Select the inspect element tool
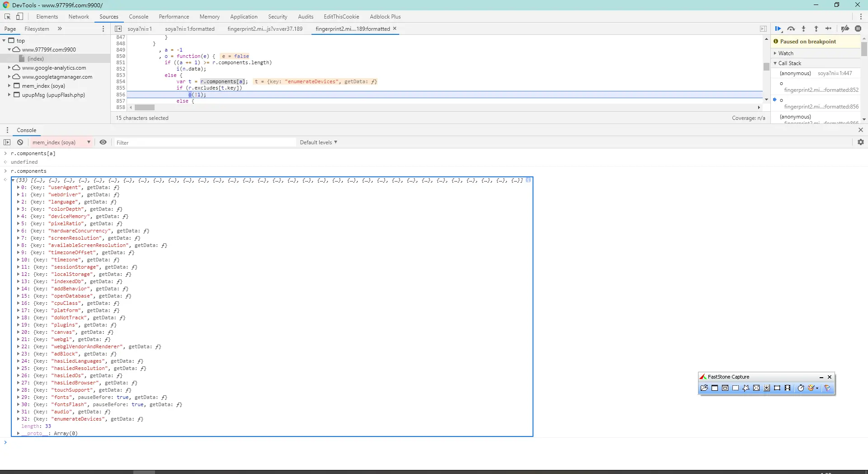Screen dimensions: 868x474 pos(7,16)
